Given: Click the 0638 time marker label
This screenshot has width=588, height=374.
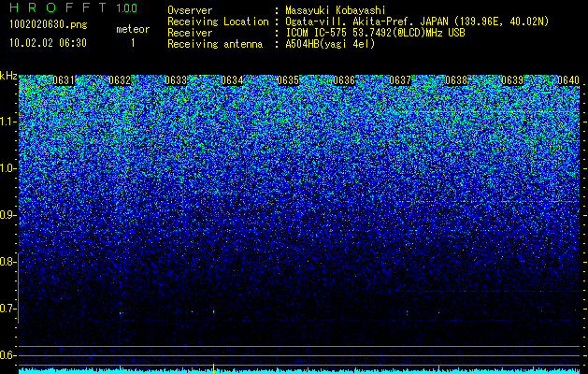Looking at the screenshot, I should (456, 80).
